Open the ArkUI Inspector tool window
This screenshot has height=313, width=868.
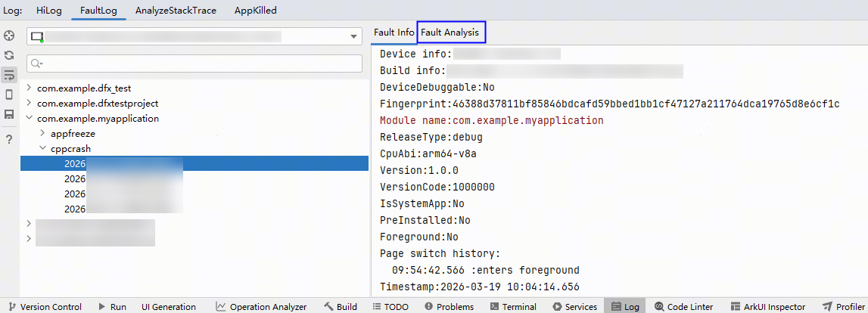[x=768, y=306]
